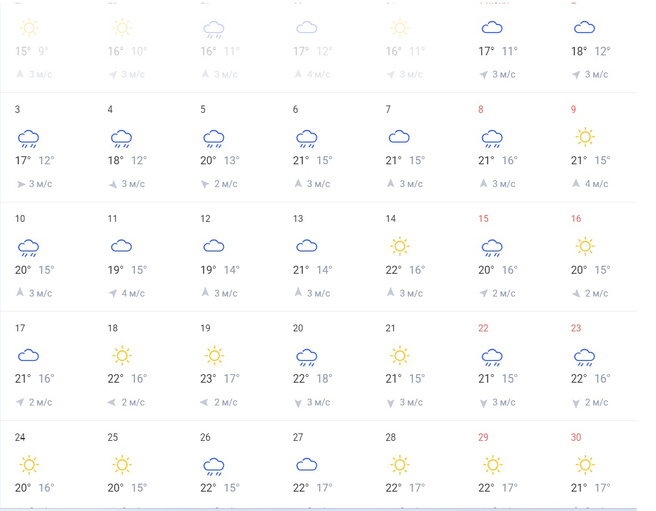Viewport: 656px width, 511px height.
Task: Select the sun icon on day 30
Action: 584,464
